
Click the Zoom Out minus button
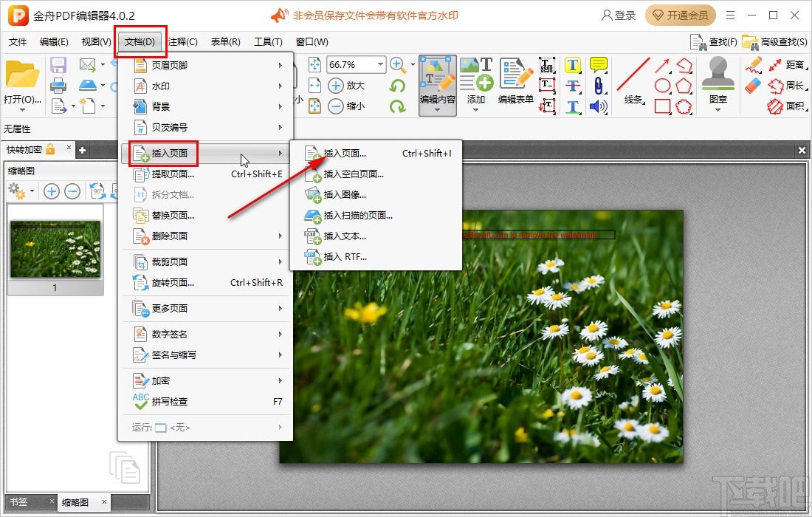pos(336,106)
